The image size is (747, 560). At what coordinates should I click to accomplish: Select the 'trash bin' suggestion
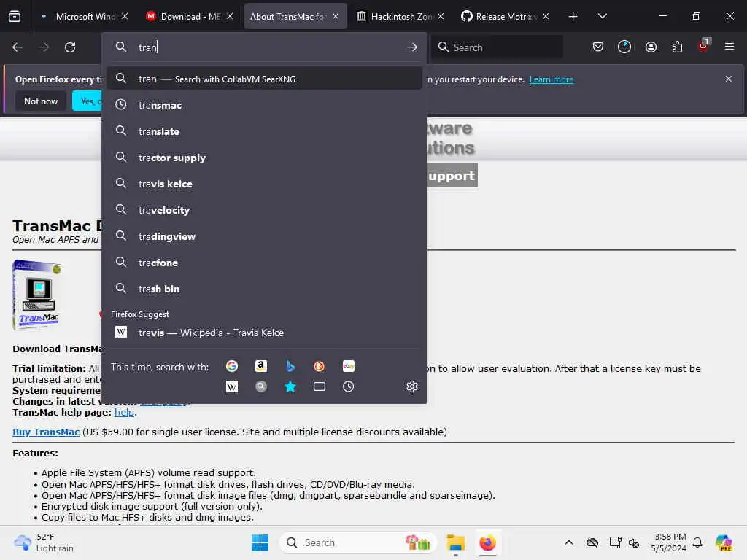(264, 289)
